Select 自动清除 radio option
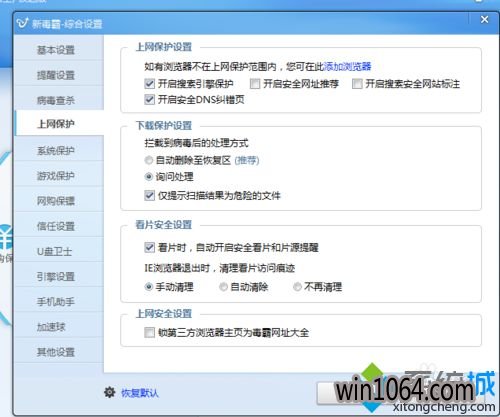 [x=223, y=287]
